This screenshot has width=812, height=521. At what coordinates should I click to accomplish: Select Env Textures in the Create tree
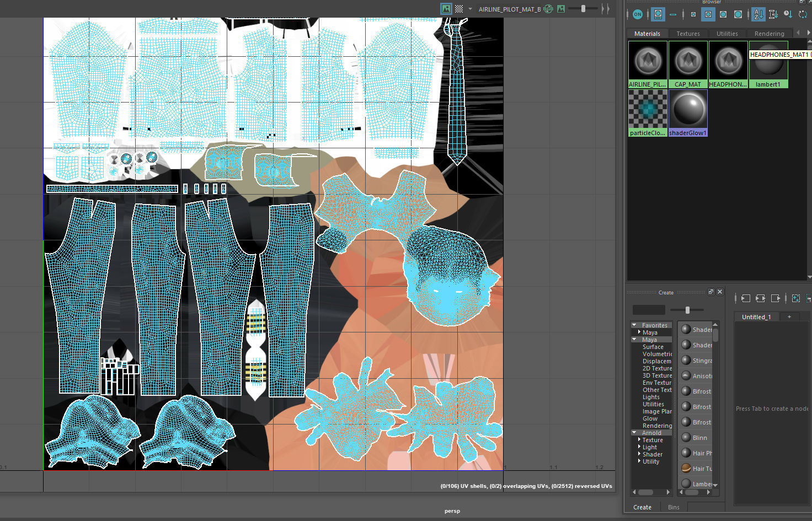[657, 383]
